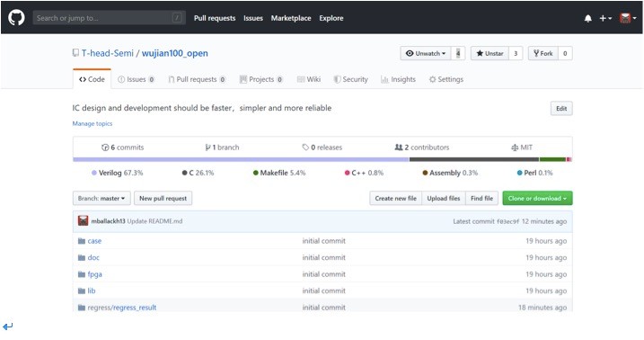The width and height of the screenshot is (644, 340).
Task: Click the mballackh13 commit avatar
Action: click(x=83, y=220)
